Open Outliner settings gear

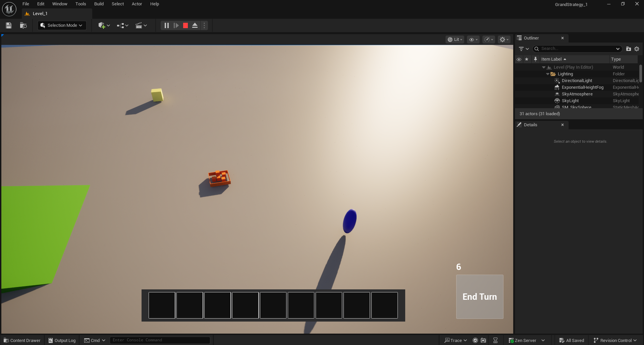point(637,49)
